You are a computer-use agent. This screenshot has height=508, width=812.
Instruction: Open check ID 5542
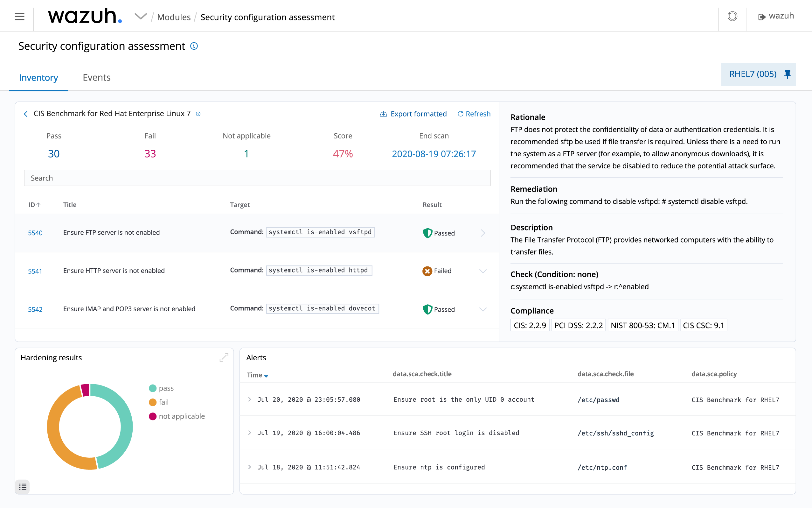(x=35, y=309)
